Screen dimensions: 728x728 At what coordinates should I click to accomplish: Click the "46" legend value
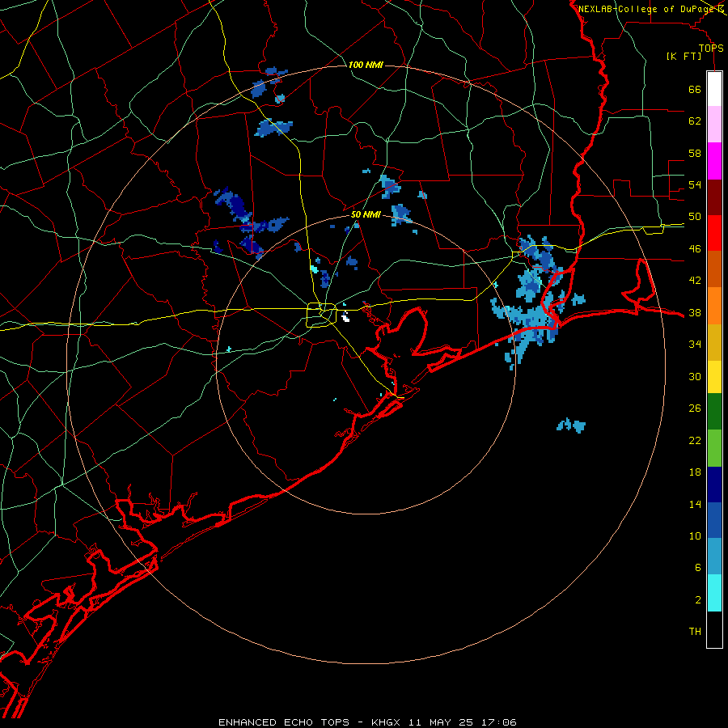(x=695, y=249)
